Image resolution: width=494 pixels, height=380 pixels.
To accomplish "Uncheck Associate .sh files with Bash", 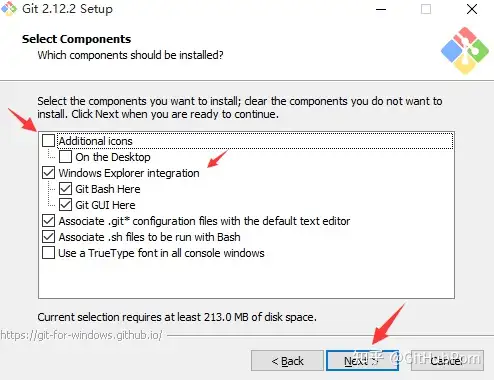I will [x=49, y=237].
